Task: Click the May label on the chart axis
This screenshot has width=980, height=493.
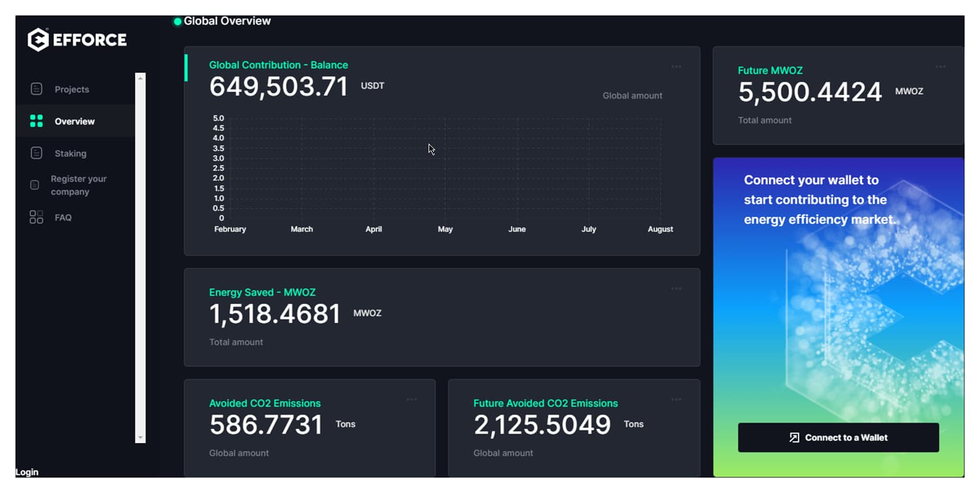Action: [445, 229]
